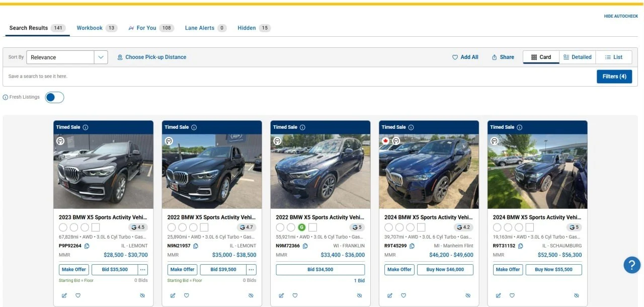The width and height of the screenshot is (644, 307).
Task: Favorite the R9T31152 vehicle with heart icon
Action: (512, 295)
